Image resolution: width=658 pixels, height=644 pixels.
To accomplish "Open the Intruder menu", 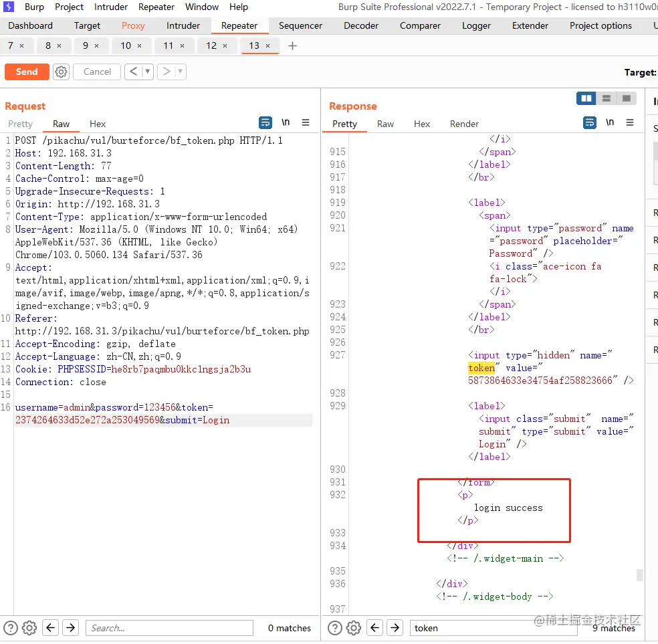I will point(111,7).
